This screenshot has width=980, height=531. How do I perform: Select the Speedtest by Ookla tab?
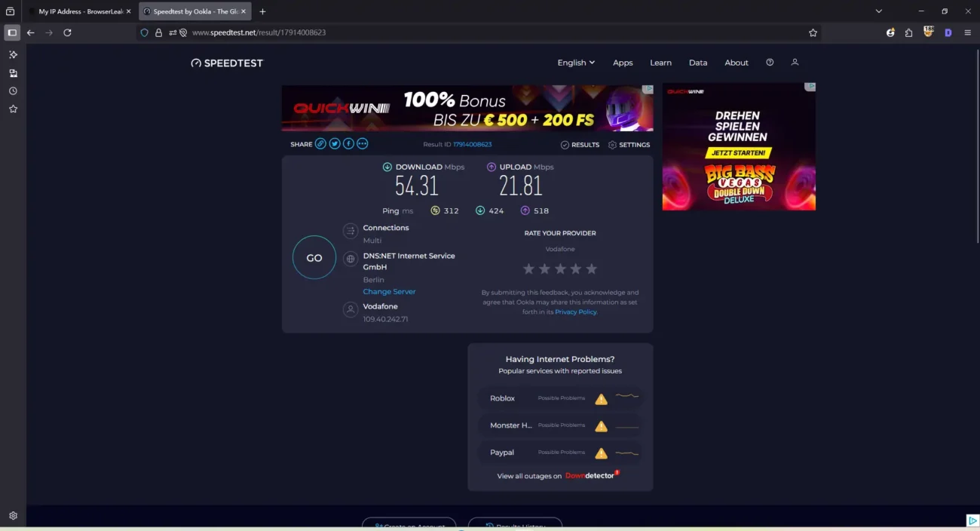[195, 11]
